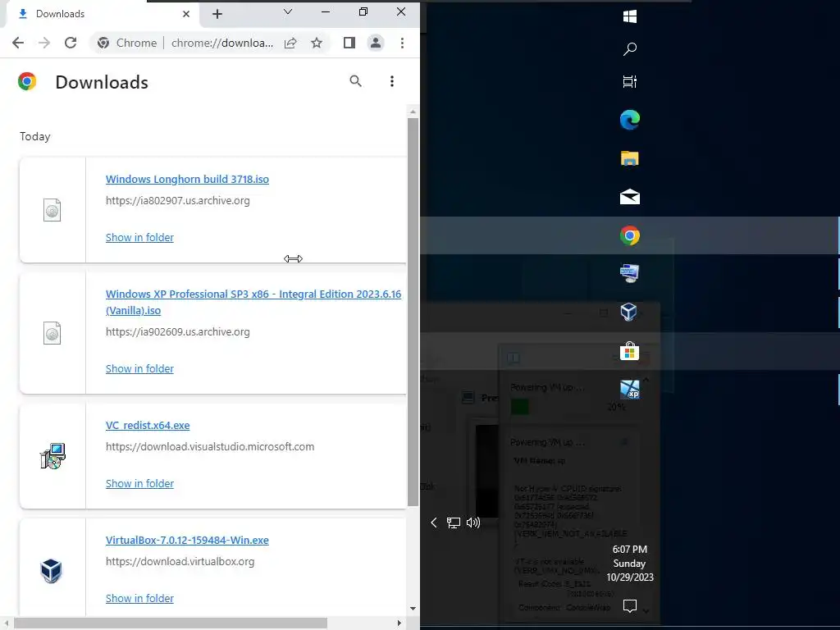
Task: Open the Chrome side panel
Action: pos(349,43)
